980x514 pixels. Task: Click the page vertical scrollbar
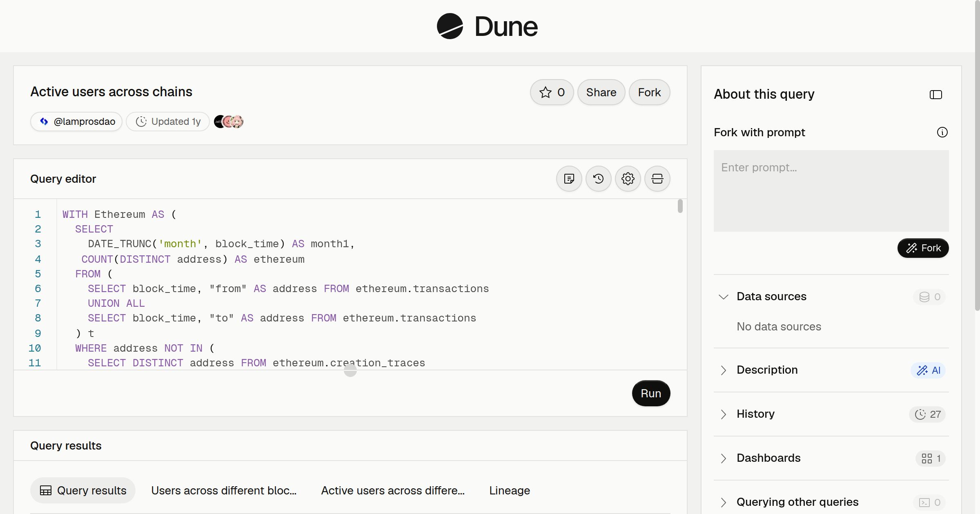977,155
